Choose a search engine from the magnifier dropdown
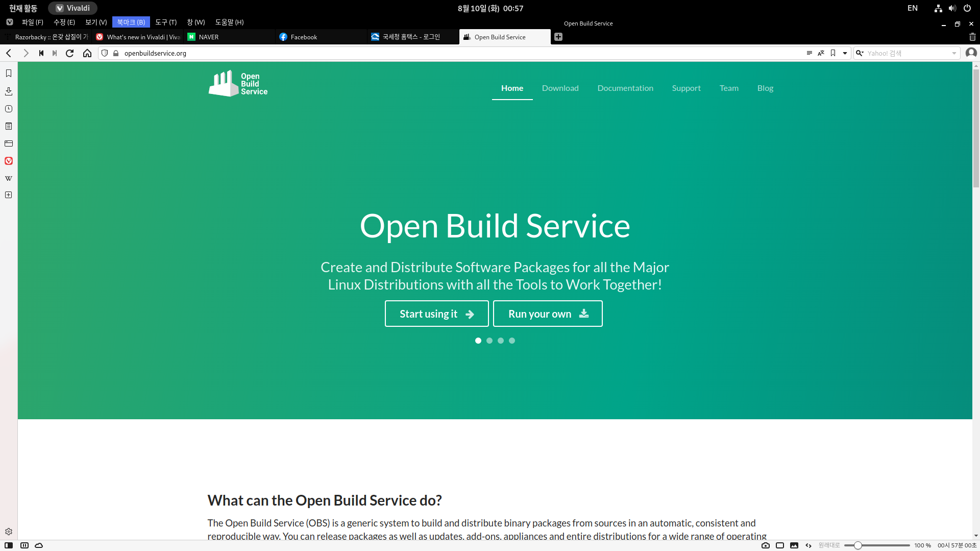This screenshot has width=980, height=551. point(860,53)
